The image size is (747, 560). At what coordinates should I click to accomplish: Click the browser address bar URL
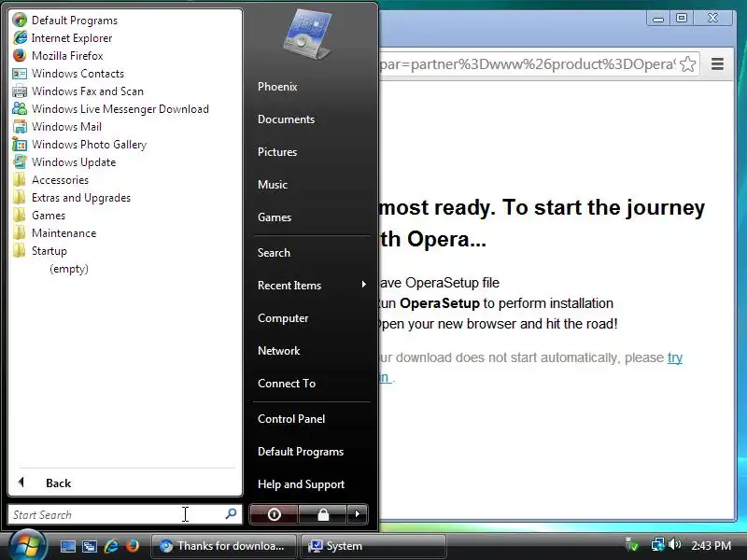point(528,63)
